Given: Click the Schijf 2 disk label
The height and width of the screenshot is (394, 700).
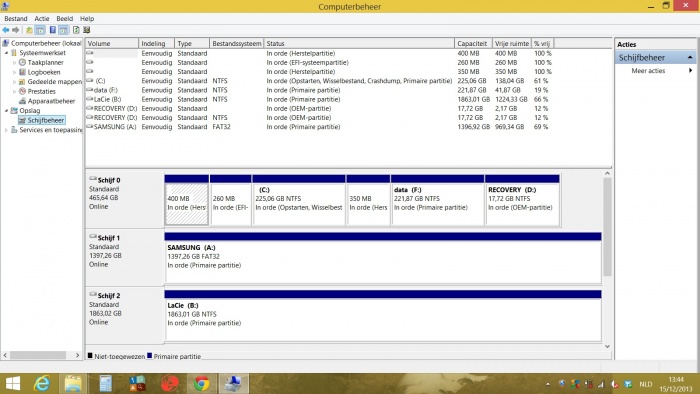Looking at the screenshot, I should [109, 295].
